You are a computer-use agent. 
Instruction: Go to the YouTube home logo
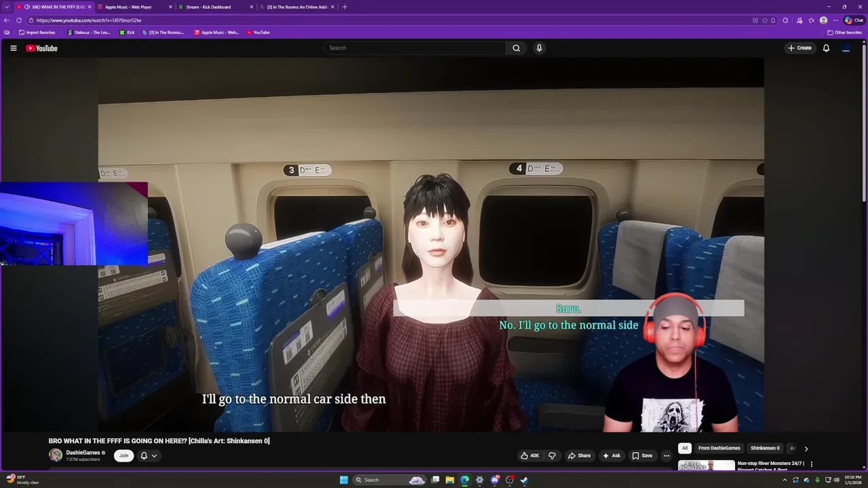point(41,48)
